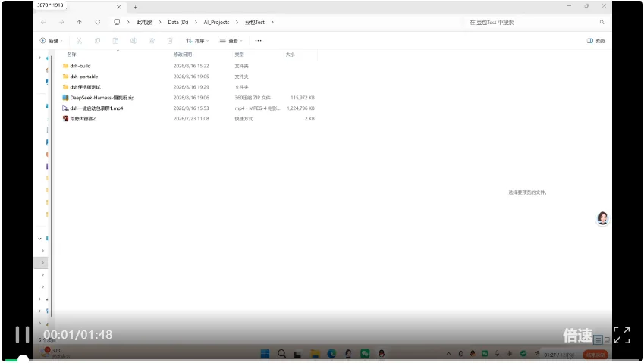Image resolution: width=644 pixels, height=363 pixels.
Task: Select the dsh便携版测试 folder
Action: (x=85, y=87)
